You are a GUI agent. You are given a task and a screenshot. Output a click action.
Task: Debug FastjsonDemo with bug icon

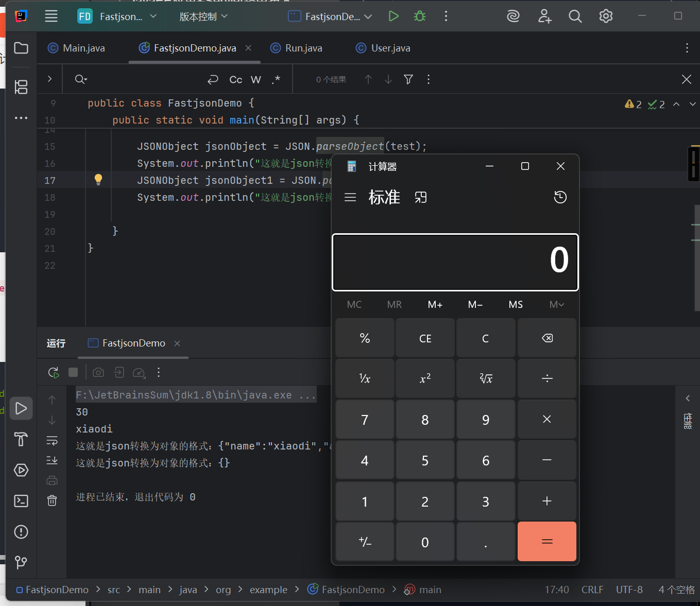(420, 16)
